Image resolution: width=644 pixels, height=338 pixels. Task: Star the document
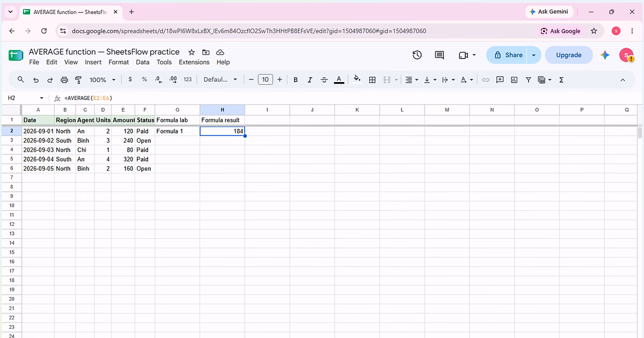tap(192, 52)
